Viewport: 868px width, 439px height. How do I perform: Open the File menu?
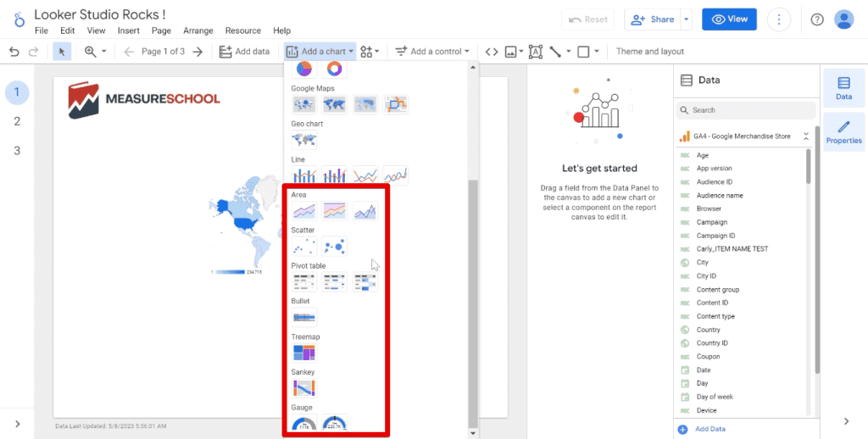click(42, 31)
